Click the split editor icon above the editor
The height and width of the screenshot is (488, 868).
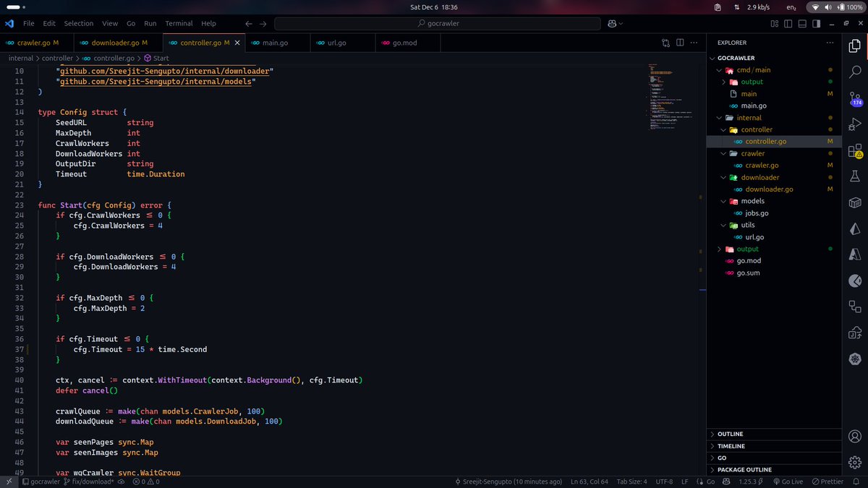coord(680,42)
